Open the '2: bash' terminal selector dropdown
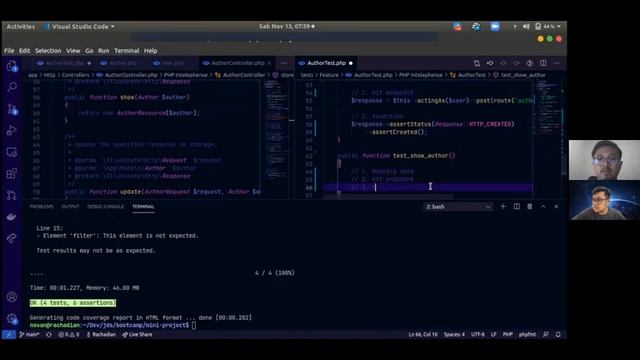 [458, 207]
